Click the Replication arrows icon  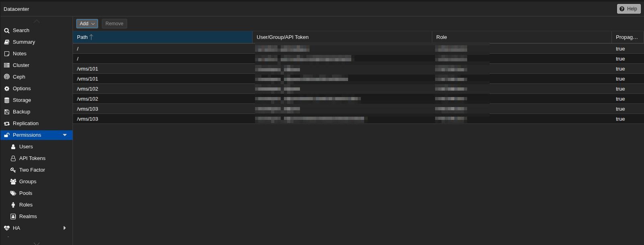(7, 124)
